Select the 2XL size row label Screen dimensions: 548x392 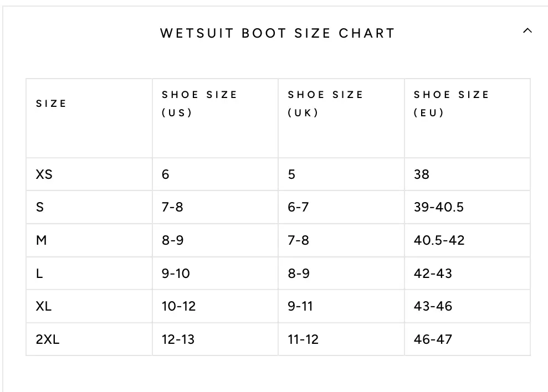point(48,339)
